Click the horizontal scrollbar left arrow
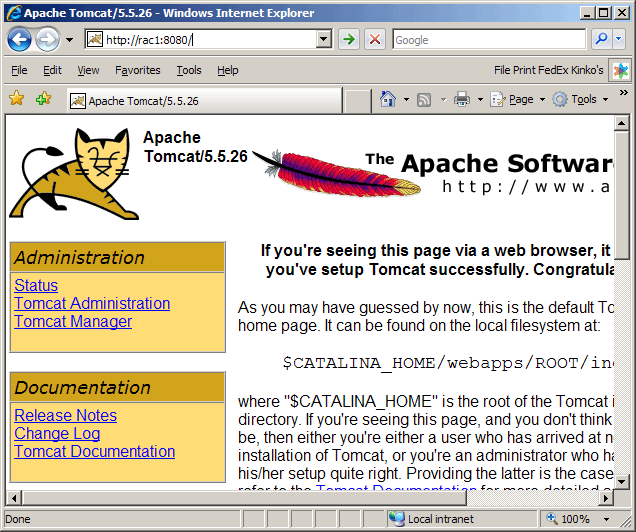 tap(14, 498)
